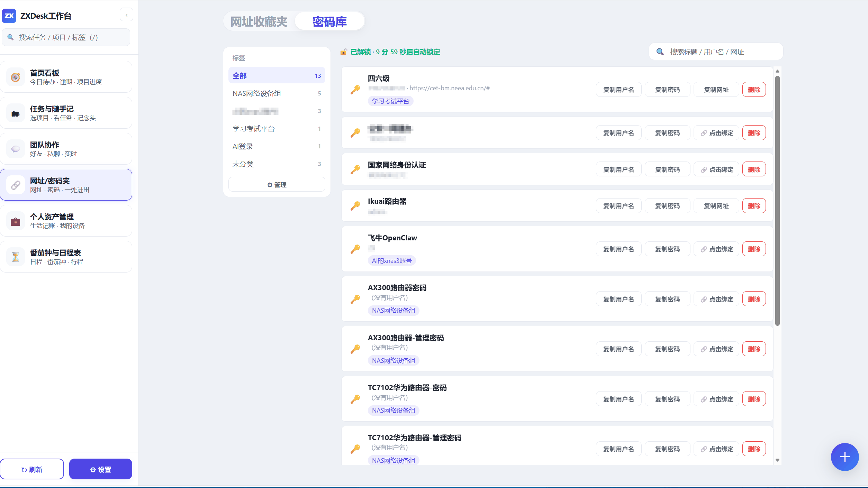Bind URL for 国家网络身份认证 via 点击绑定
The image size is (868, 488).
(x=716, y=169)
